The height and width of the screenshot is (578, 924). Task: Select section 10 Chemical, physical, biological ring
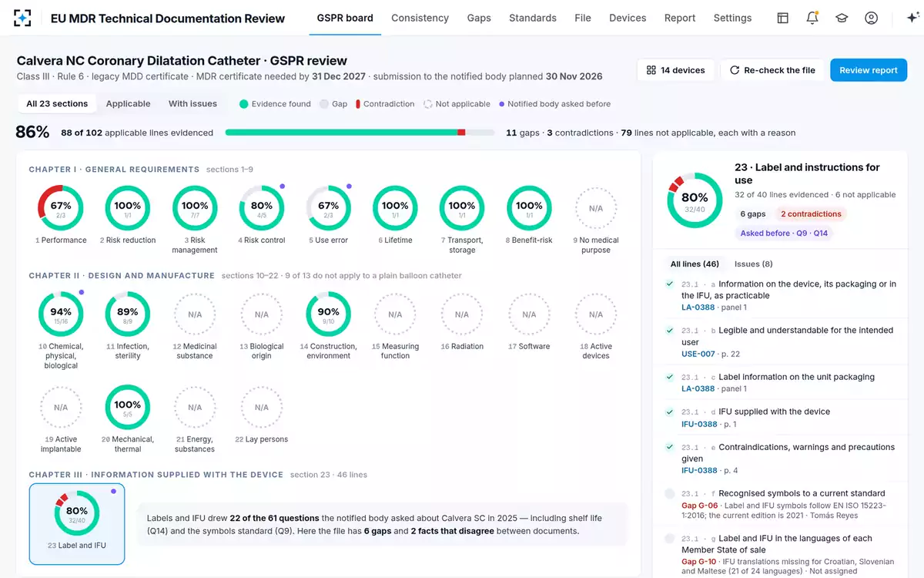click(x=61, y=314)
